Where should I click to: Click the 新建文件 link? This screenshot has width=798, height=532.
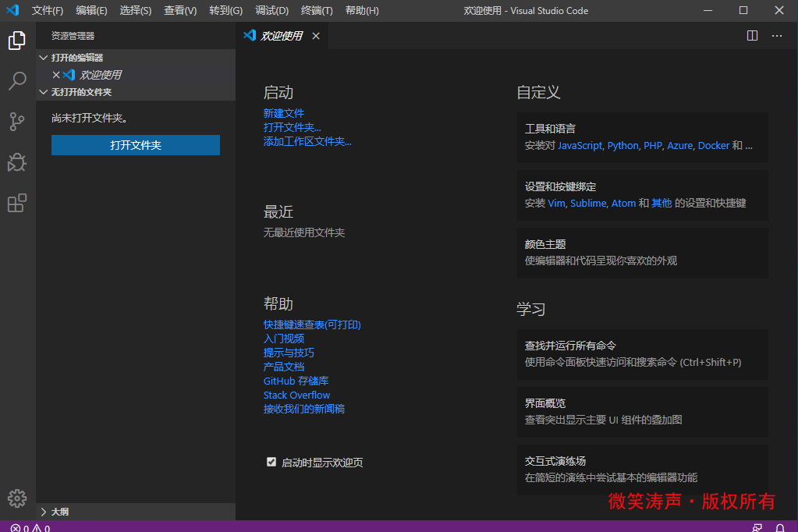(x=283, y=113)
